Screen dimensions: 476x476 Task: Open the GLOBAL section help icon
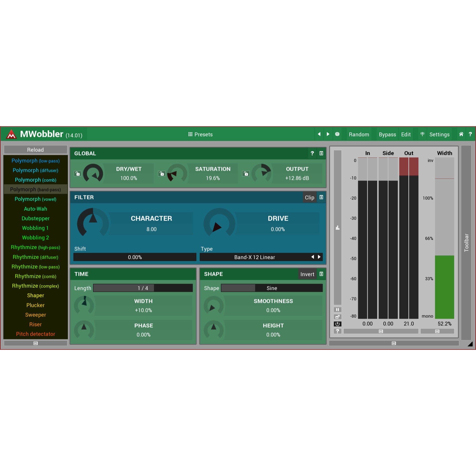(312, 153)
